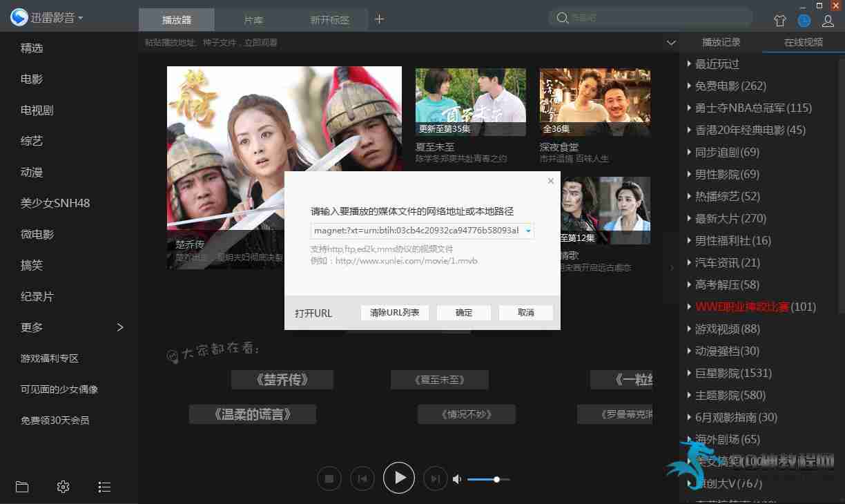Click the search box in the title bar

650,18
